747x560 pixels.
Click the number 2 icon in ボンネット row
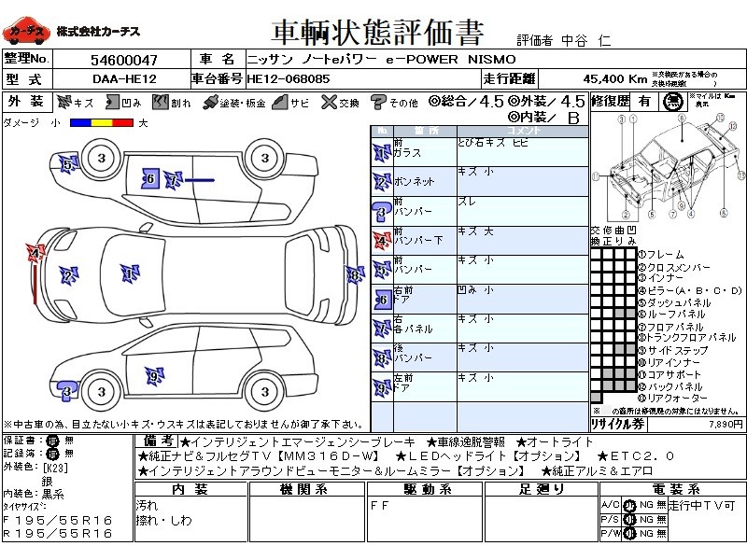tap(382, 182)
